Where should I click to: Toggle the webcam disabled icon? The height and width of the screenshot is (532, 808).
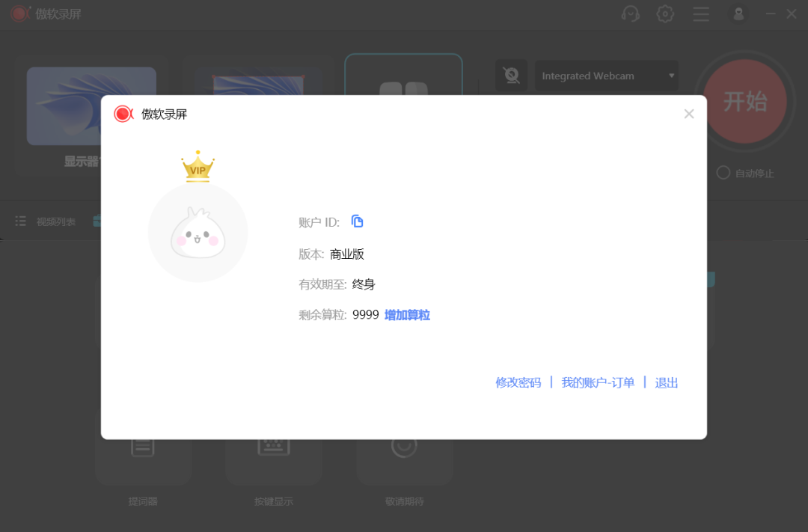pyautogui.click(x=511, y=76)
